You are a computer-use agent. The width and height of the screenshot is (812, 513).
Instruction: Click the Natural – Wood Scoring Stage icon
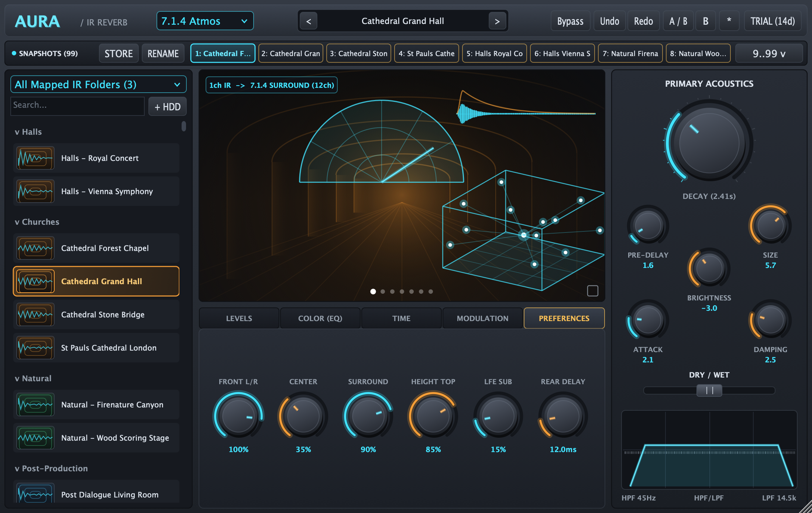[x=35, y=438]
